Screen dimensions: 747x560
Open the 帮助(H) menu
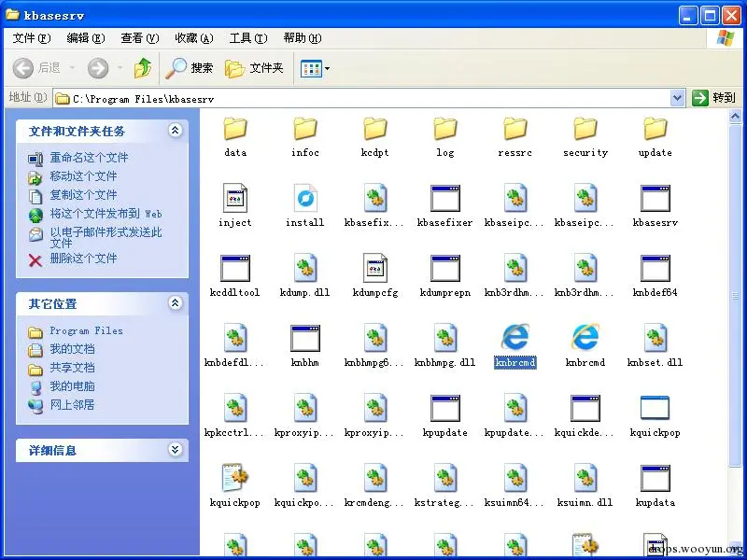point(303,38)
